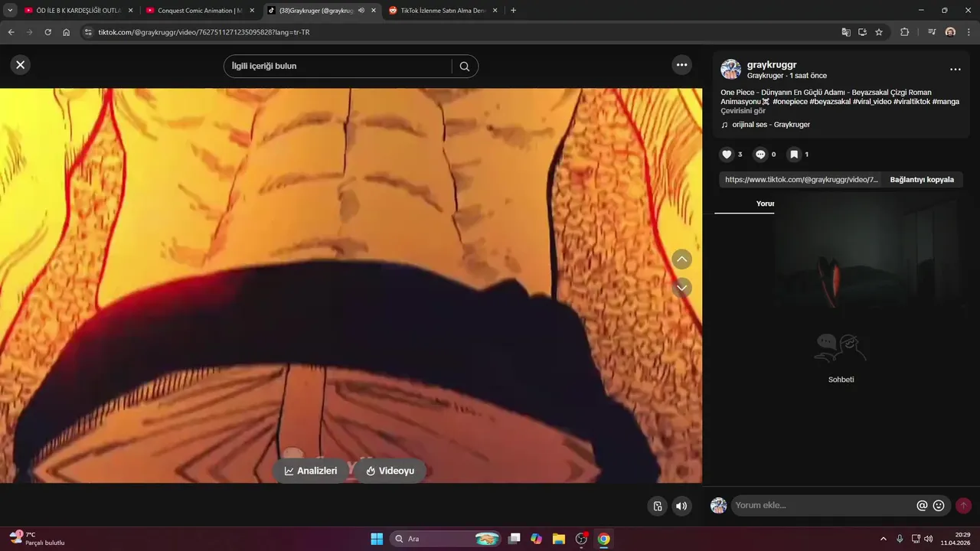
Task: Open Copilot from the taskbar
Action: coord(537,539)
